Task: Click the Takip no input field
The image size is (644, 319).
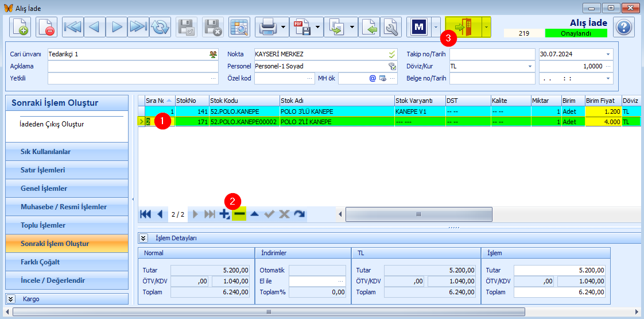Action: (x=492, y=54)
